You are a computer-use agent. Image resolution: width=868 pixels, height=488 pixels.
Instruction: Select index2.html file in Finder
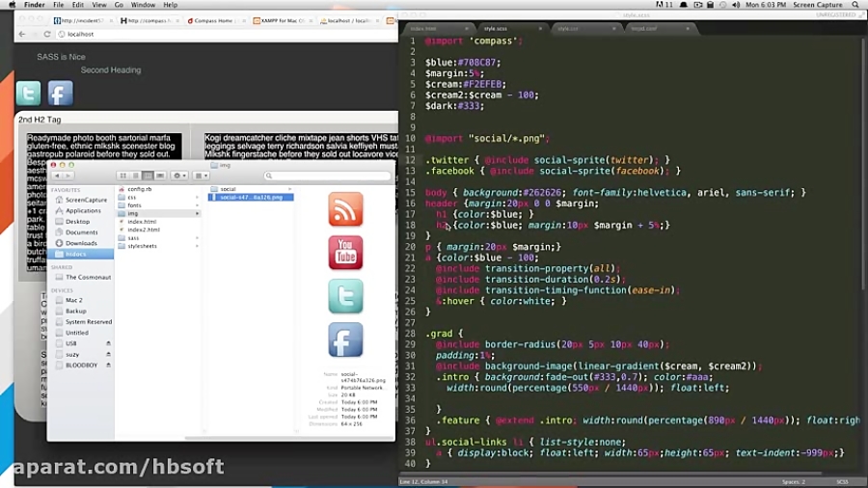click(144, 230)
